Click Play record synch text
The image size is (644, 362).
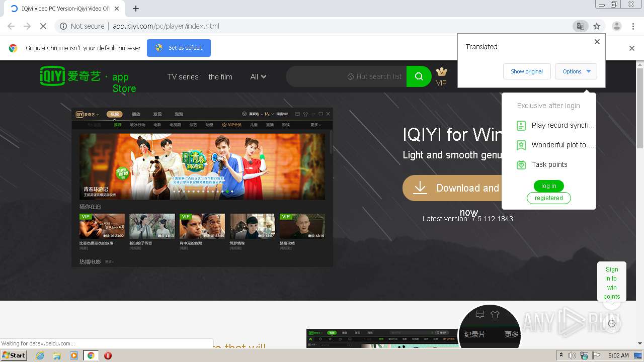(x=563, y=125)
